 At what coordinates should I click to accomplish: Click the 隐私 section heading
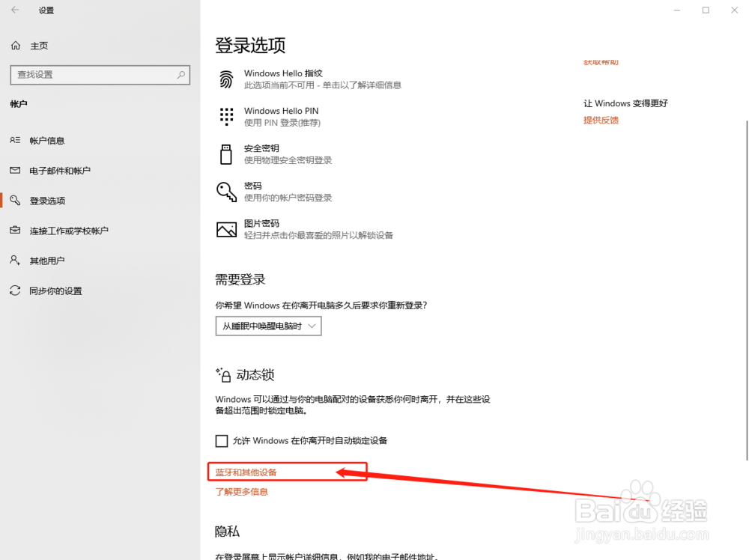coord(228,532)
